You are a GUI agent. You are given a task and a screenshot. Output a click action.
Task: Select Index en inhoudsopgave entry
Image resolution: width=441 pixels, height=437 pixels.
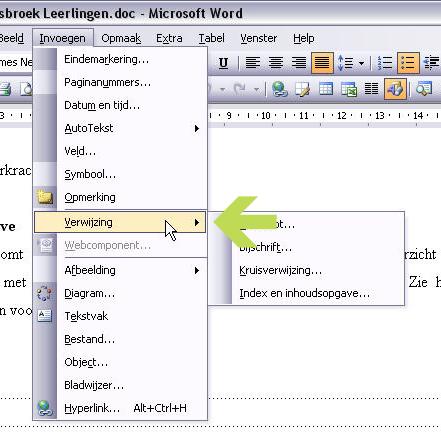(x=304, y=293)
